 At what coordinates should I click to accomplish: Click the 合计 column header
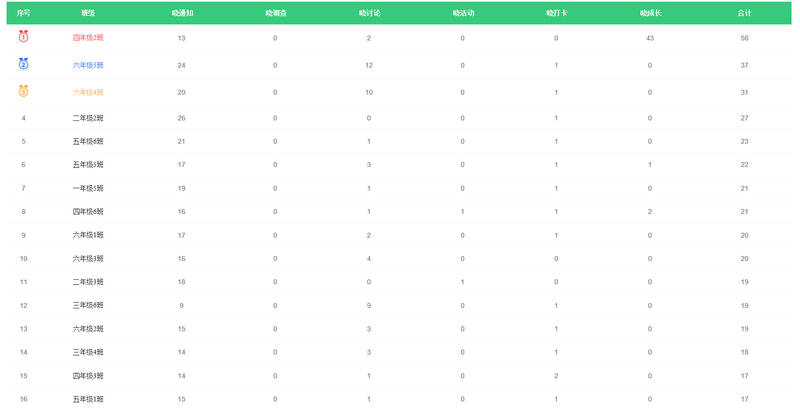tap(744, 13)
